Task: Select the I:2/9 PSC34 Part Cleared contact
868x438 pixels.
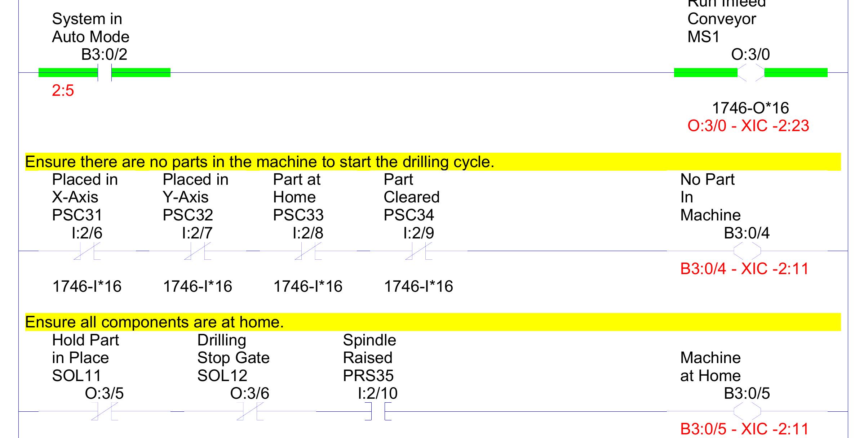Action: (x=418, y=251)
